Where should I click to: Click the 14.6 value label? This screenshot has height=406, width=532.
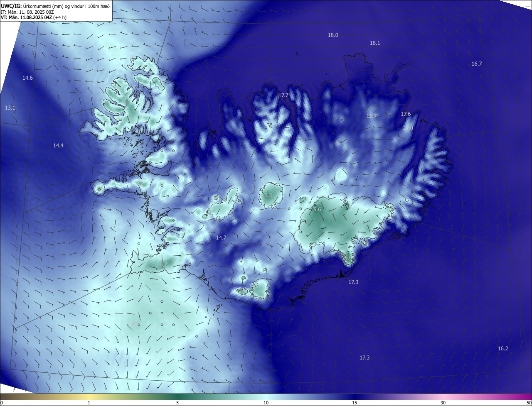pos(27,78)
